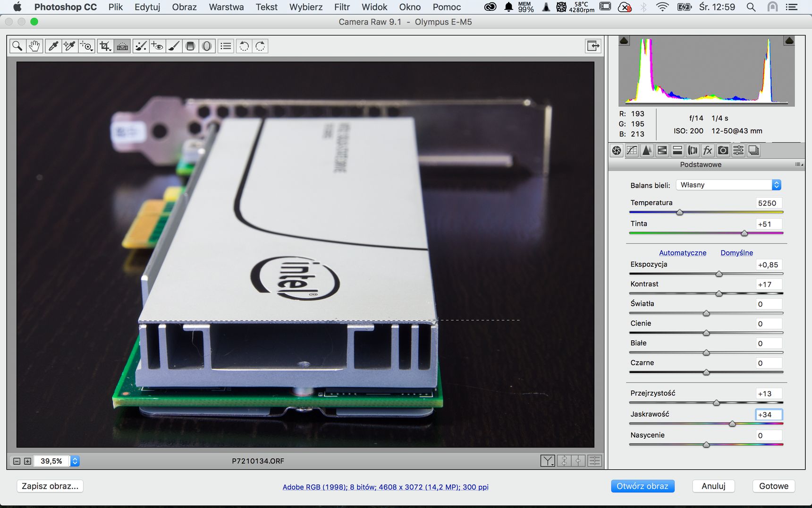
Task: Open the Warstwa menu
Action: [x=226, y=7]
